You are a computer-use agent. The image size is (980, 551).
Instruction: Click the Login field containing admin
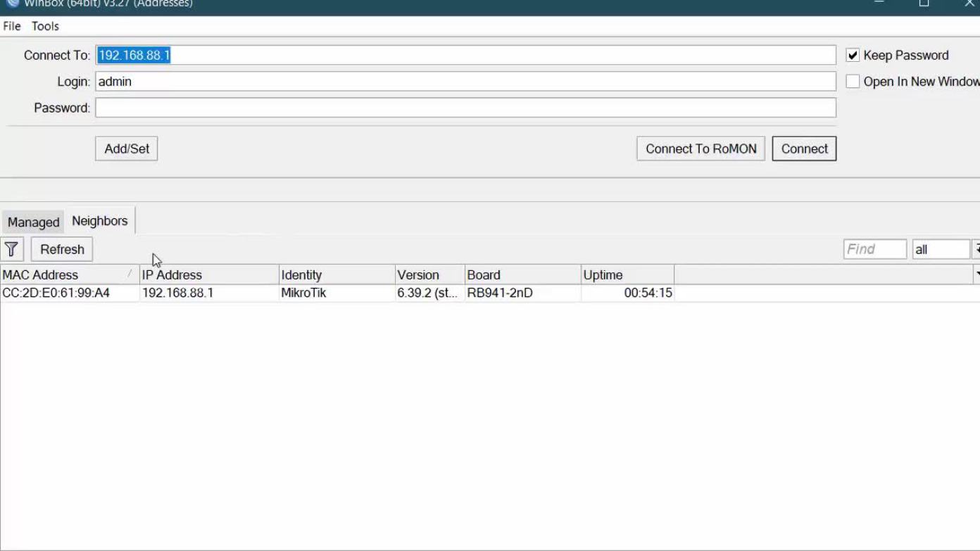pos(465,82)
